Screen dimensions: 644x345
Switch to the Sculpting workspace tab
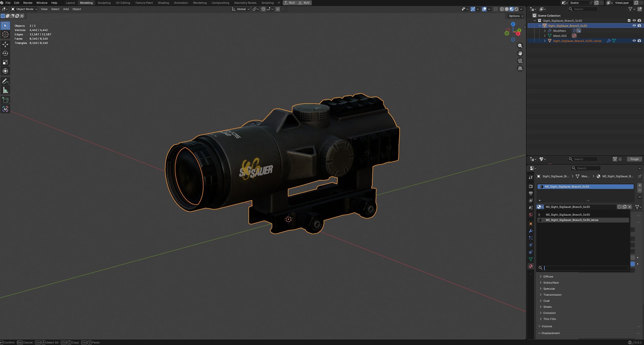(104, 3)
